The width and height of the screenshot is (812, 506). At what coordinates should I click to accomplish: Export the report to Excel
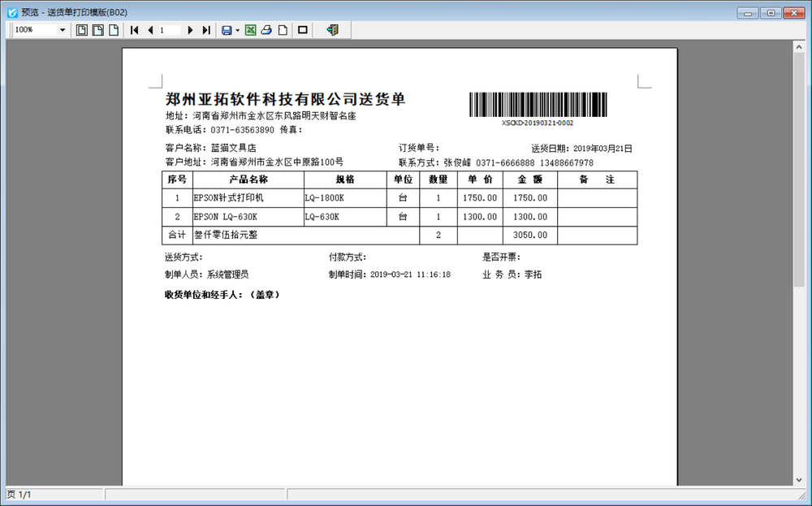[251, 30]
